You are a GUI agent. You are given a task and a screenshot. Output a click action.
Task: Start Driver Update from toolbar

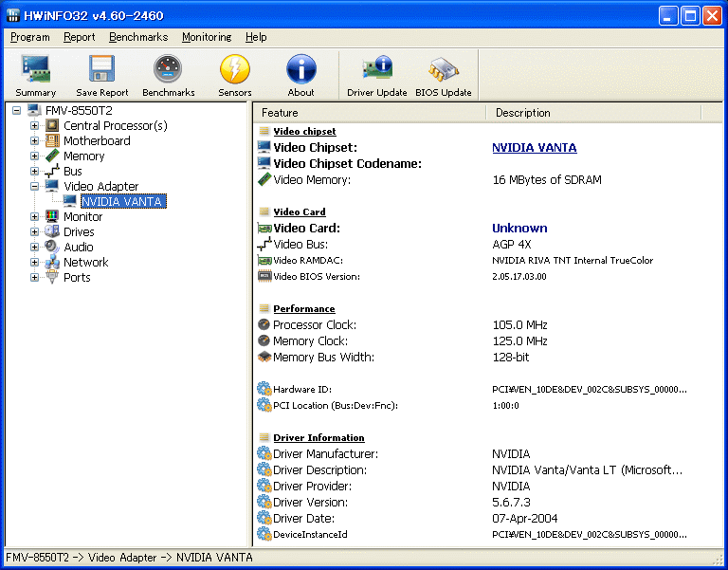tap(376, 75)
